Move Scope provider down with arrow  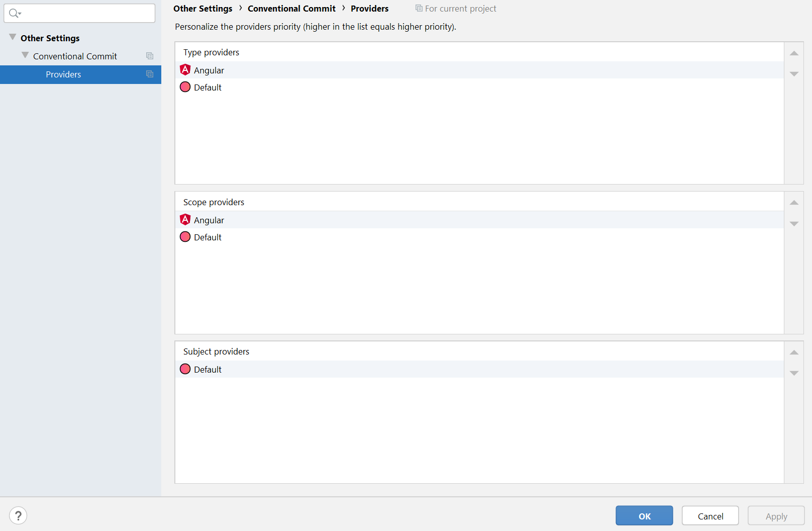(x=794, y=224)
